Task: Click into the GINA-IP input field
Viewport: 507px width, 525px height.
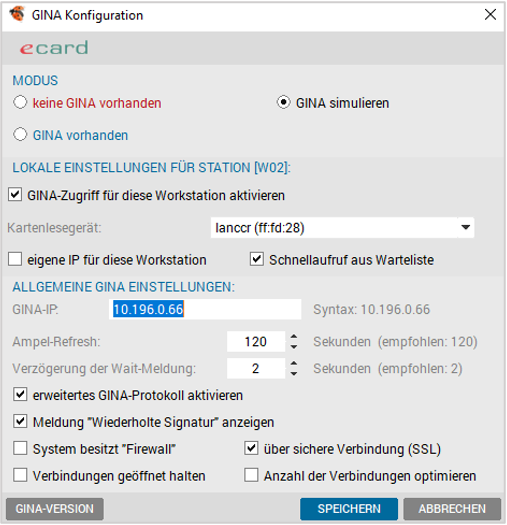Action: point(205,309)
